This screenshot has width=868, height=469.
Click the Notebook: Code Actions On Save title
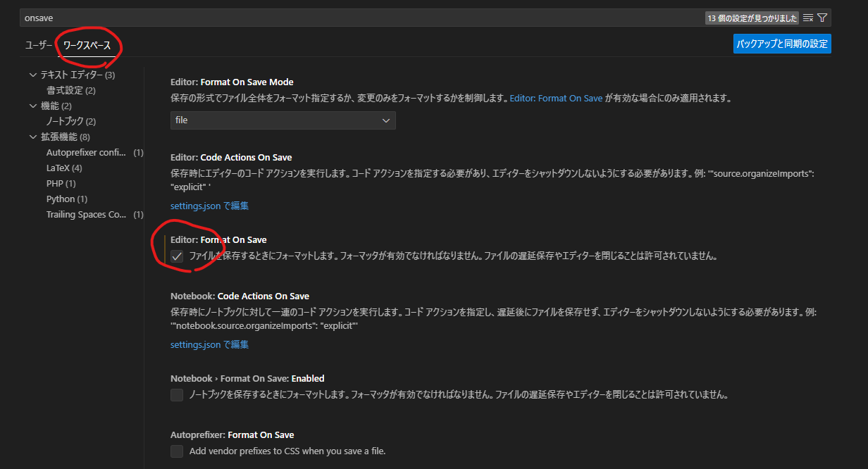point(240,296)
